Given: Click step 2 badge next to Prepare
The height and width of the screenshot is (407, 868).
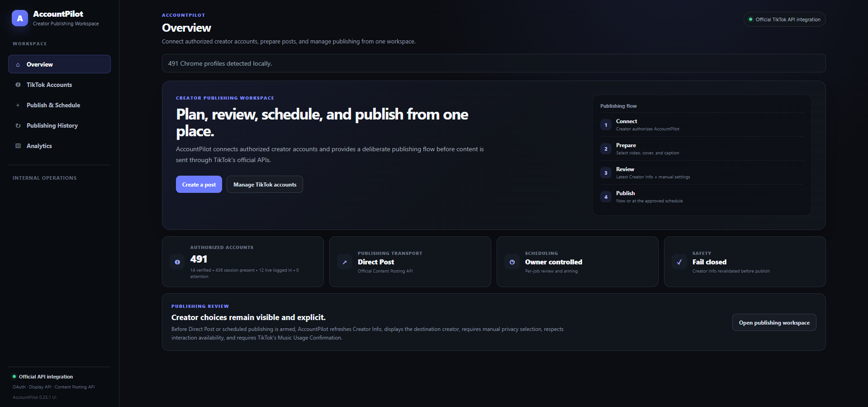Looking at the screenshot, I should (606, 149).
